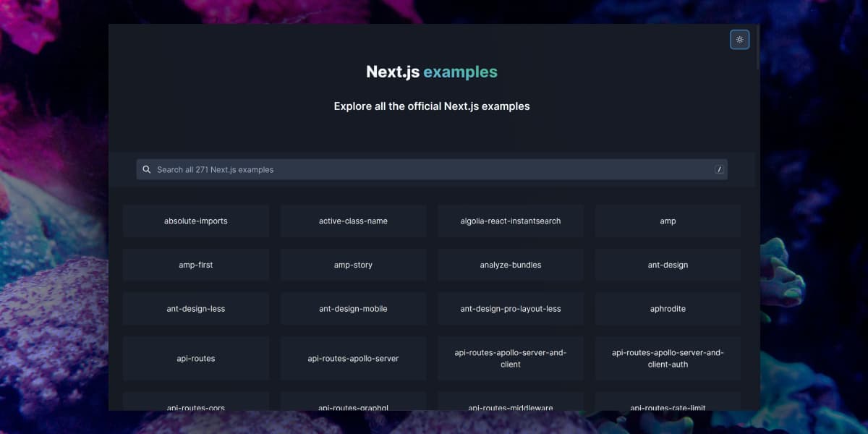Open the active-class-name example card
This screenshot has width=868, height=434.
coord(353,221)
